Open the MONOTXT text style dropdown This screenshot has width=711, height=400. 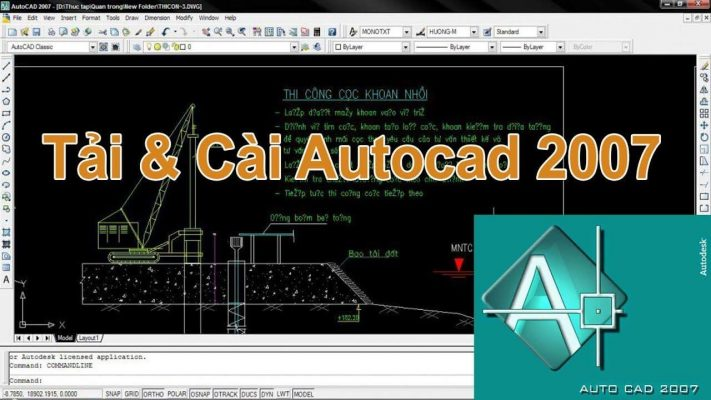pos(406,32)
